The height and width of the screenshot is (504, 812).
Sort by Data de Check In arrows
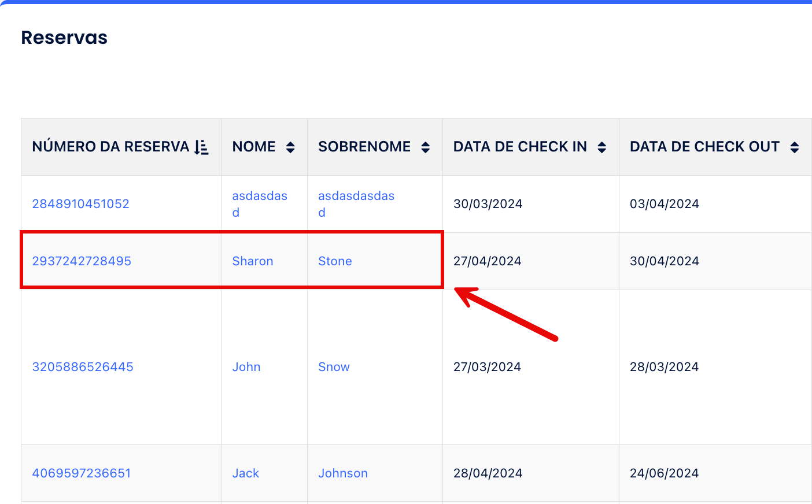coord(601,147)
